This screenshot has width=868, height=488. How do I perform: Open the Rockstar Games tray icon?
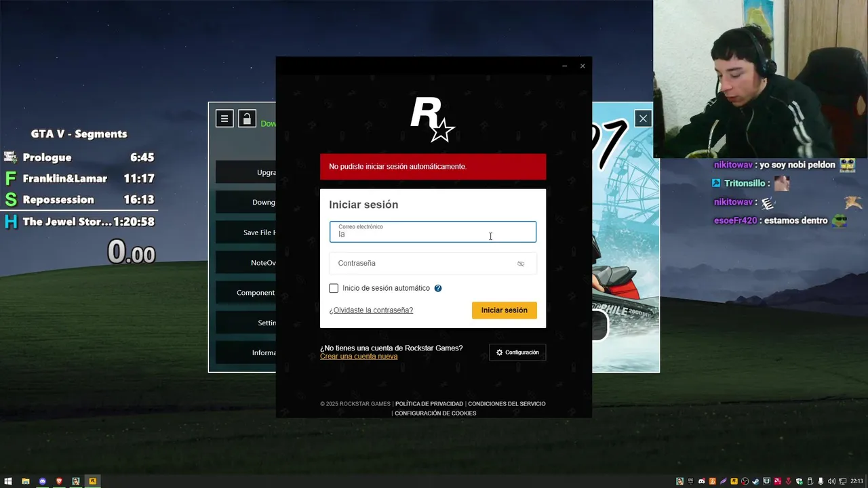(x=734, y=481)
